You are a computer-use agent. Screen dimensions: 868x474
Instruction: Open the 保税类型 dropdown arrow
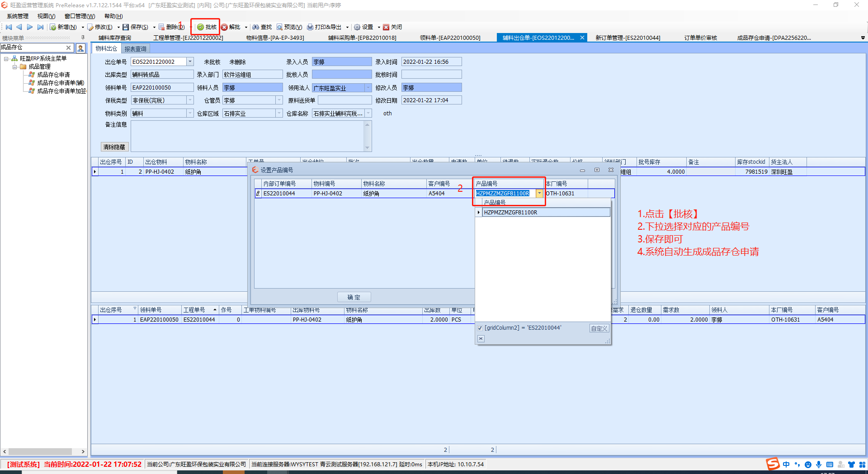tap(190, 100)
